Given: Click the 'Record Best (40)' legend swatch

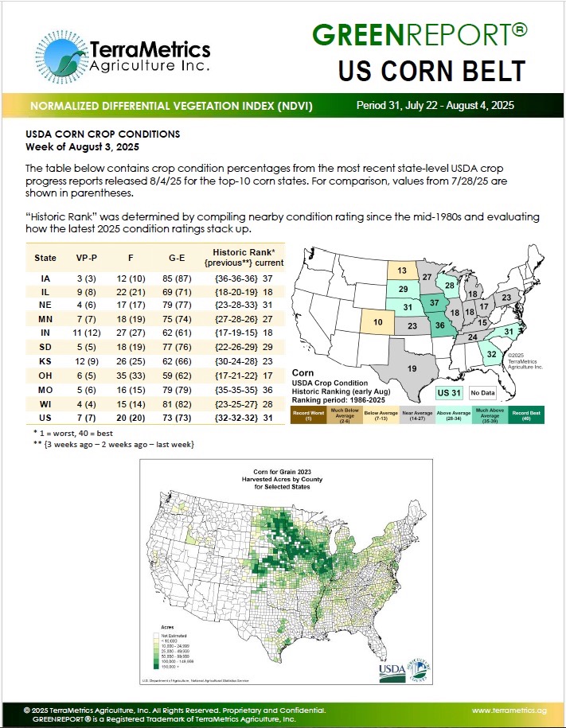Looking at the screenshot, I should click(x=527, y=417).
